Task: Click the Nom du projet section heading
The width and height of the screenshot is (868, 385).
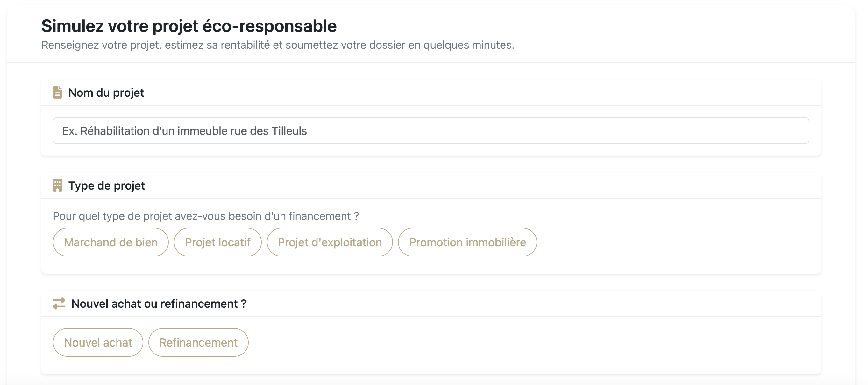Action: click(106, 93)
